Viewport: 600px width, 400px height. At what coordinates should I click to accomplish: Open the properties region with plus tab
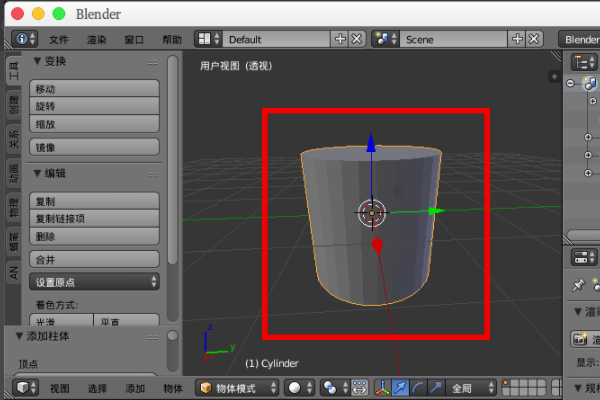(554, 77)
